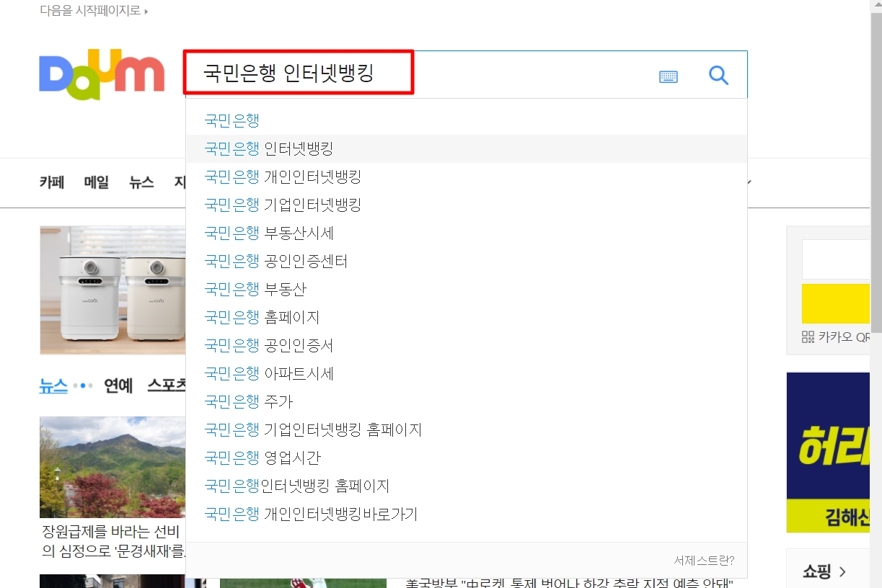Select suggestion '국민은행 기업인터넷뱅킹'

pyautogui.click(x=466, y=205)
